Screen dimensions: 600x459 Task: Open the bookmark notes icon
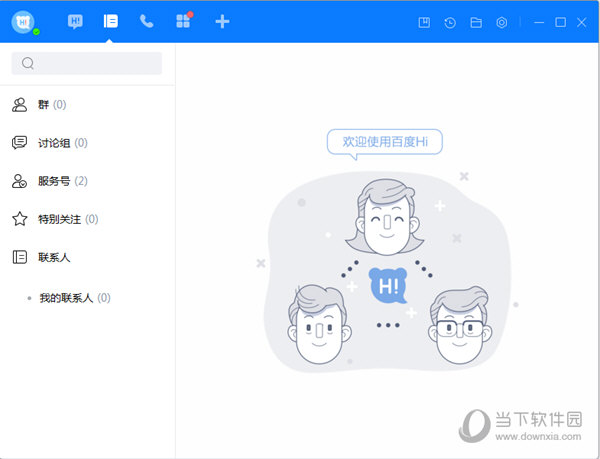[424, 23]
